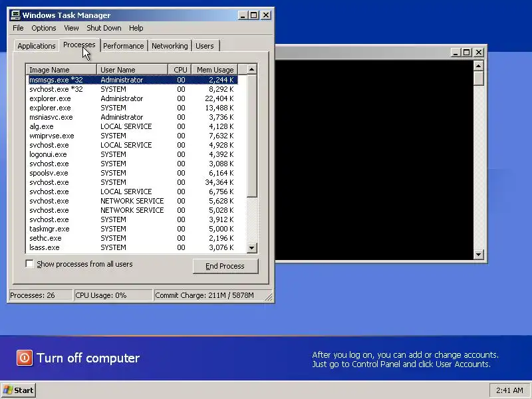The width and height of the screenshot is (532, 399).
Task: Sort by Image Name column header
Action: [61, 70]
